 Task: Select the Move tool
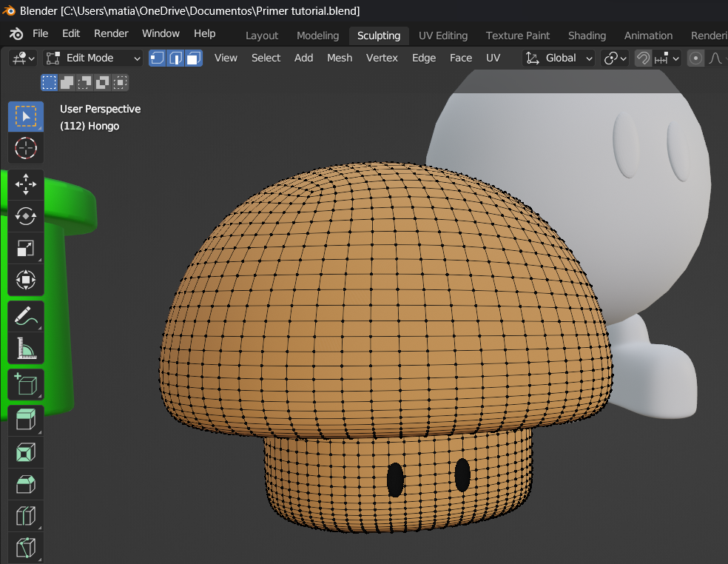click(x=26, y=184)
